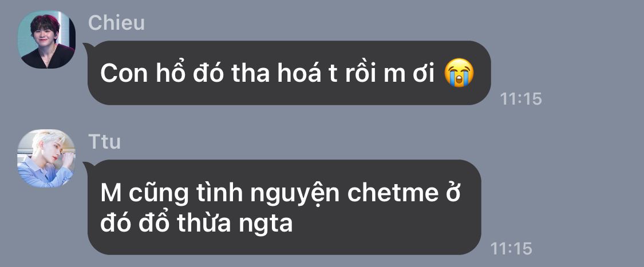Click the 11:15 timestamp beside Ttu's message

511,249
